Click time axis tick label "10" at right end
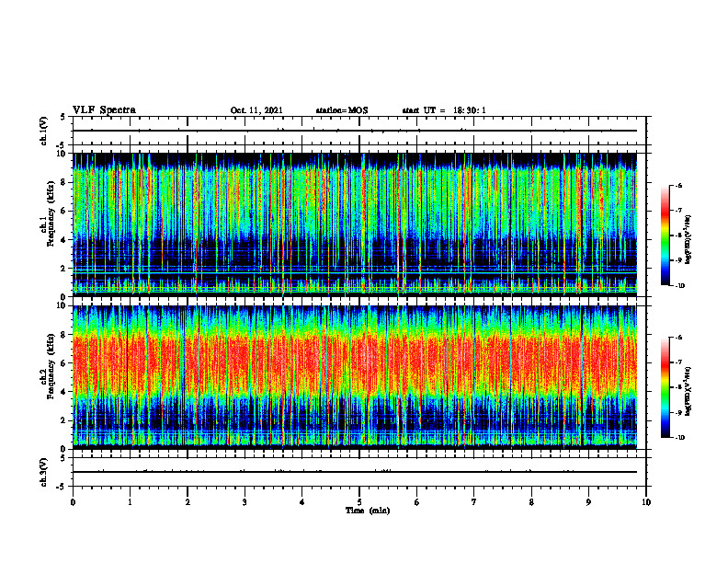 click(x=646, y=502)
